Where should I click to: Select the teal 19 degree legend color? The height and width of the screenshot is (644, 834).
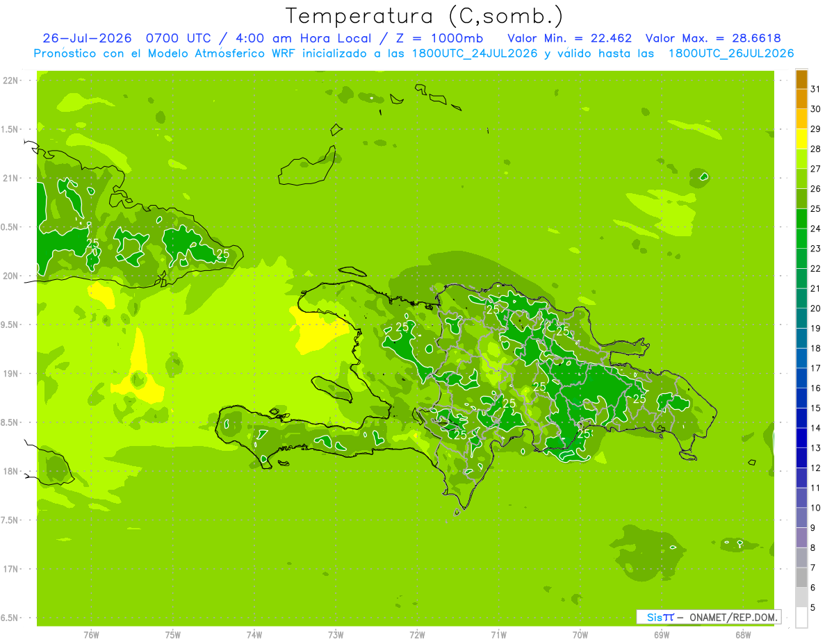[801, 319]
